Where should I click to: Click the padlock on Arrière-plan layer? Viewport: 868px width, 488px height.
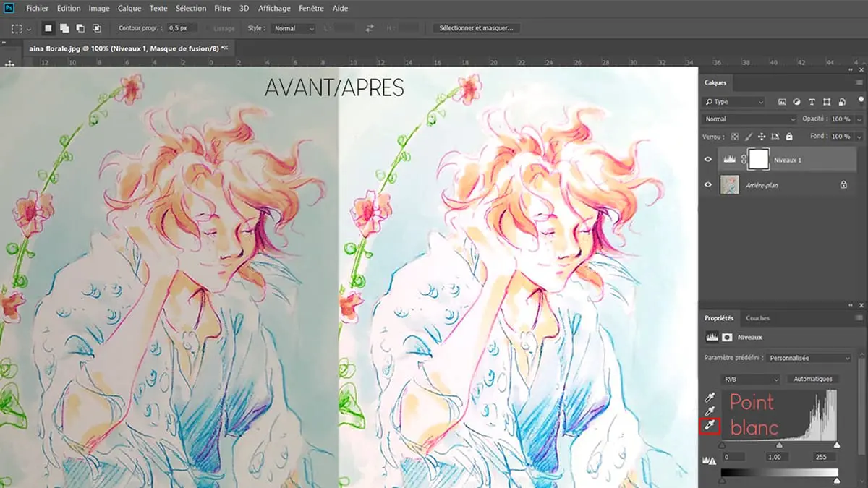pos(843,185)
